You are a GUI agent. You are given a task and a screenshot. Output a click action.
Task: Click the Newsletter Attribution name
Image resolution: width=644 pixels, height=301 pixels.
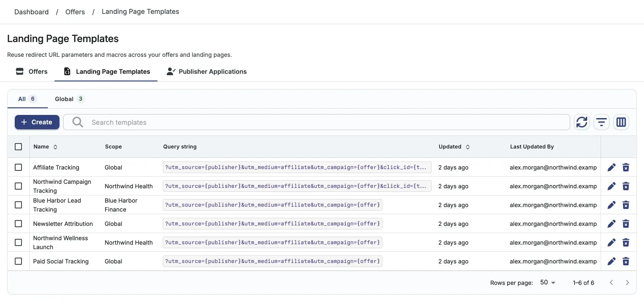click(63, 224)
